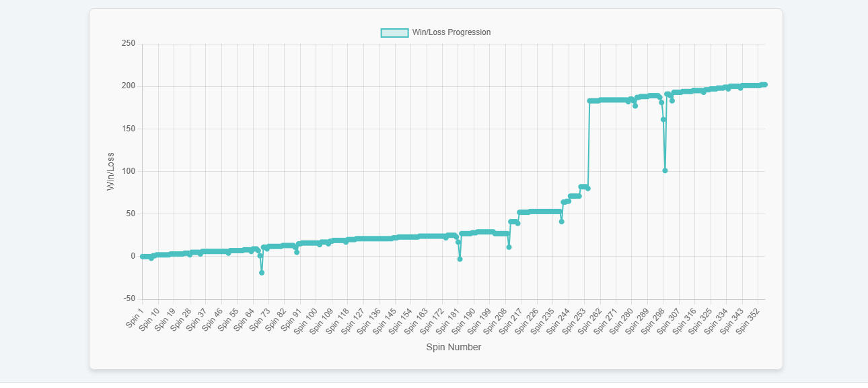The image size is (868, 388).
Task: Select the dip point near 41 before Spin 244
Action: click(x=561, y=222)
